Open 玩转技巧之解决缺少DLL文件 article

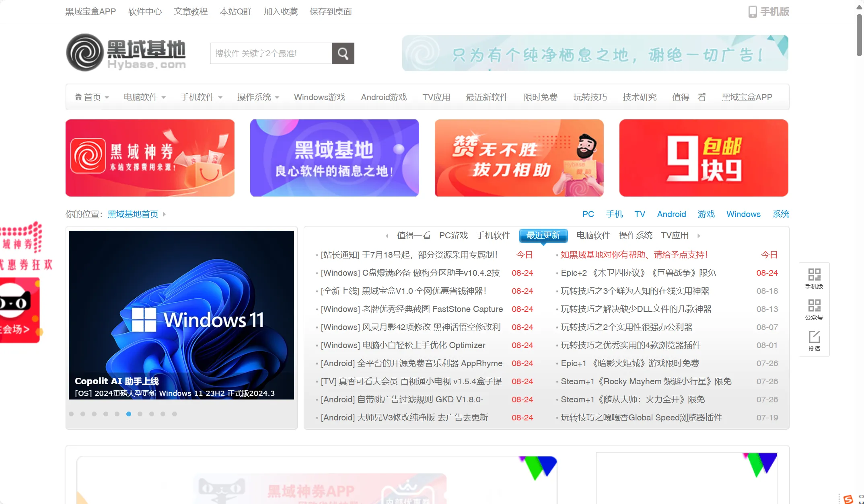point(636,309)
